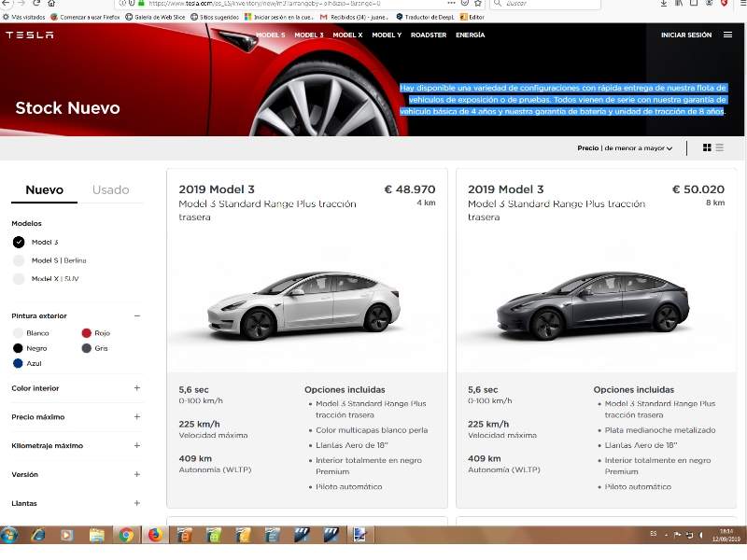Open the 'Más visitados' bookmark
The height and width of the screenshot is (560, 747).
click(24, 17)
